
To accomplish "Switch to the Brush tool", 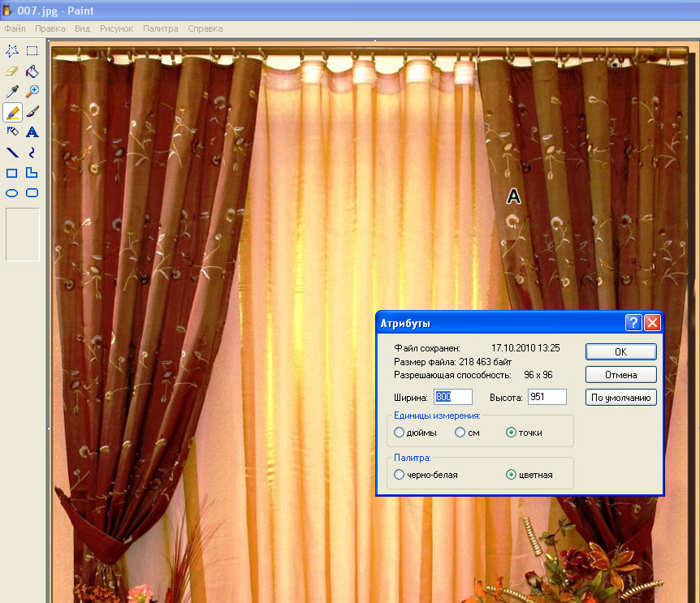I will click(x=32, y=112).
